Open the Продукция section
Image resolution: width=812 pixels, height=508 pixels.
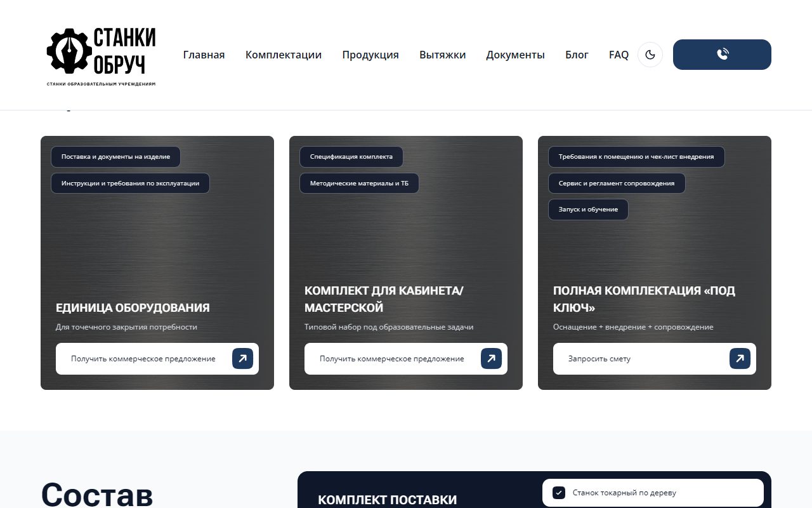tap(370, 55)
